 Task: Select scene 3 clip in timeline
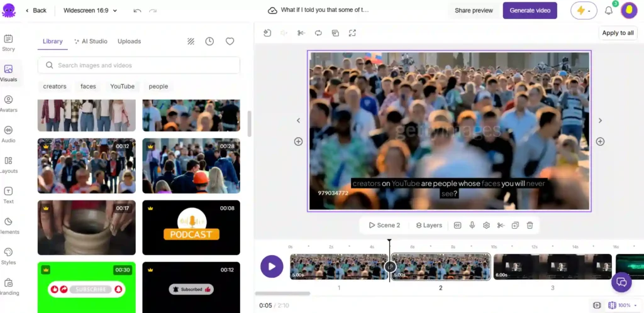click(x=552, y=266)
